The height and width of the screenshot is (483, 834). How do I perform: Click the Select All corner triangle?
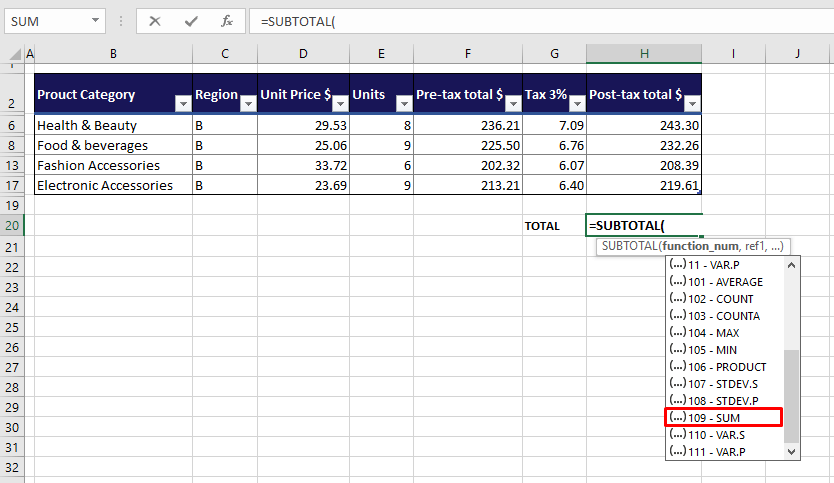[x=11, y=52]
